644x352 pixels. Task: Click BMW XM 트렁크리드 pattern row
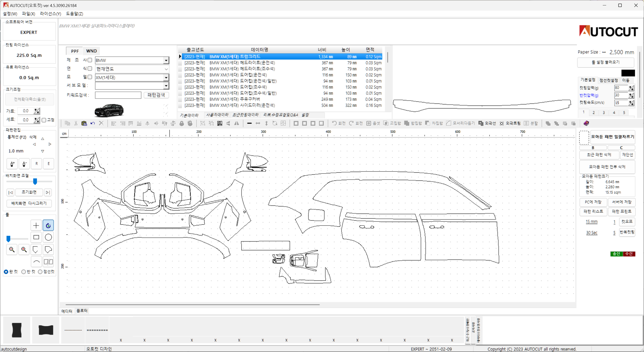281,56
